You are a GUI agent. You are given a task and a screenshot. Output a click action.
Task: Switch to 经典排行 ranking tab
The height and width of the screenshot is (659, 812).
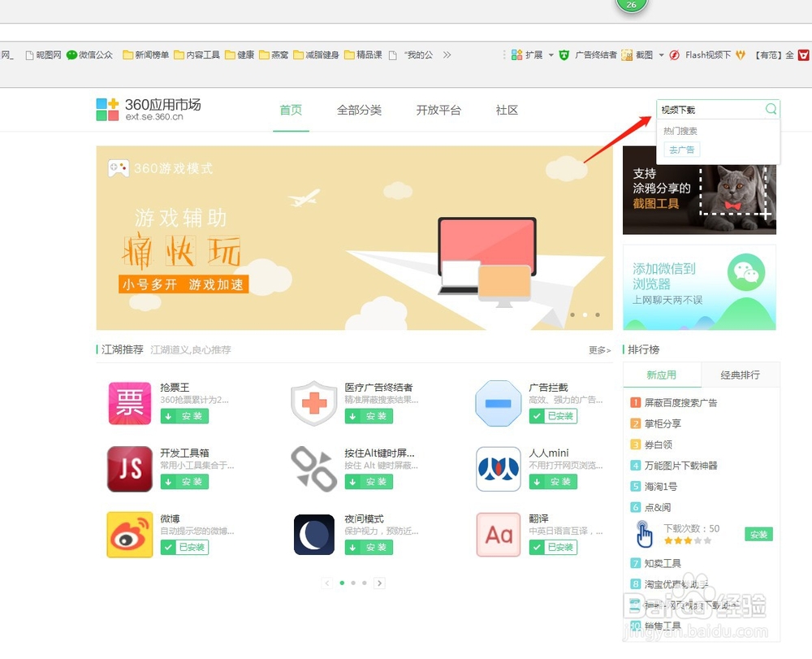(741, 375)
